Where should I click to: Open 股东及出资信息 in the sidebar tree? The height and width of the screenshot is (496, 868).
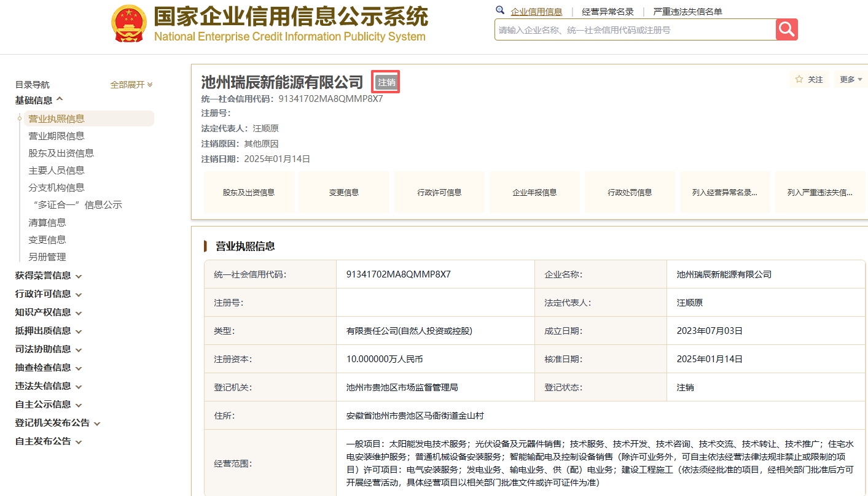[61, 153]
